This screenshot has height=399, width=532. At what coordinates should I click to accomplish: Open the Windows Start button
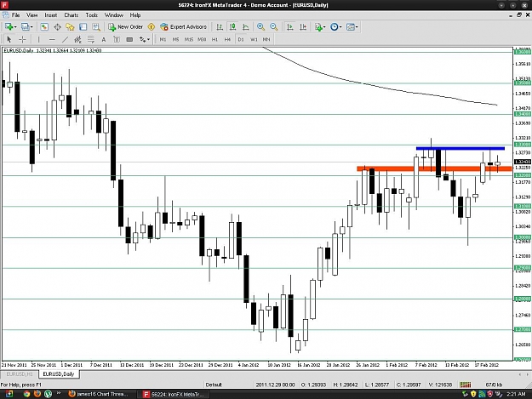[x=9, y=394]
